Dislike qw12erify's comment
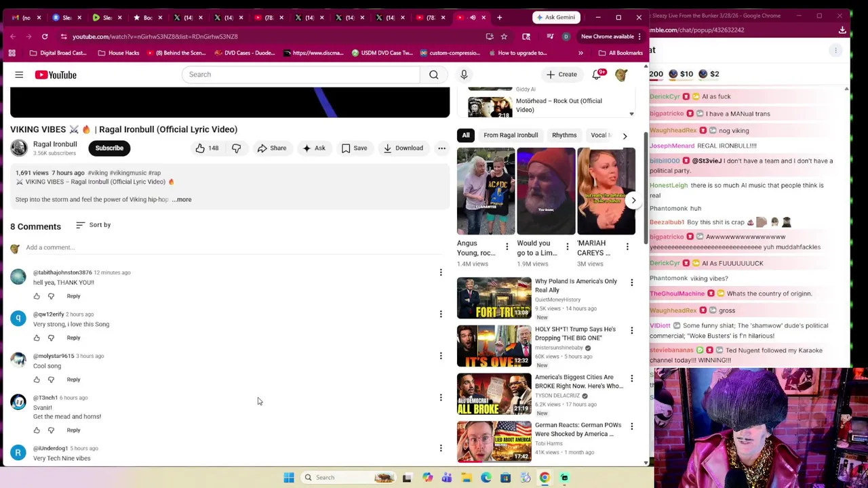The height and width of the screenshot is (488, 868). pyautogui.click(x=51, y=338)
